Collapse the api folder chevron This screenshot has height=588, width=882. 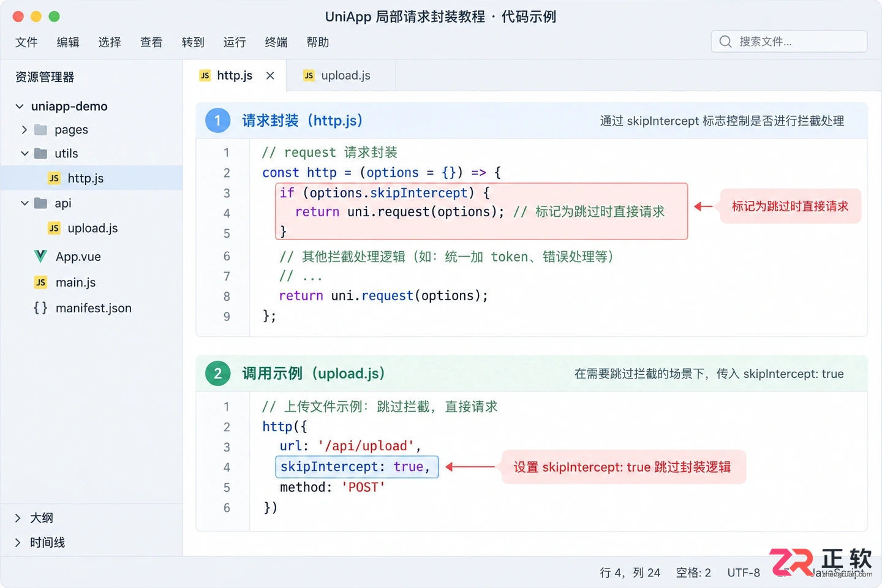coord(24,203)
